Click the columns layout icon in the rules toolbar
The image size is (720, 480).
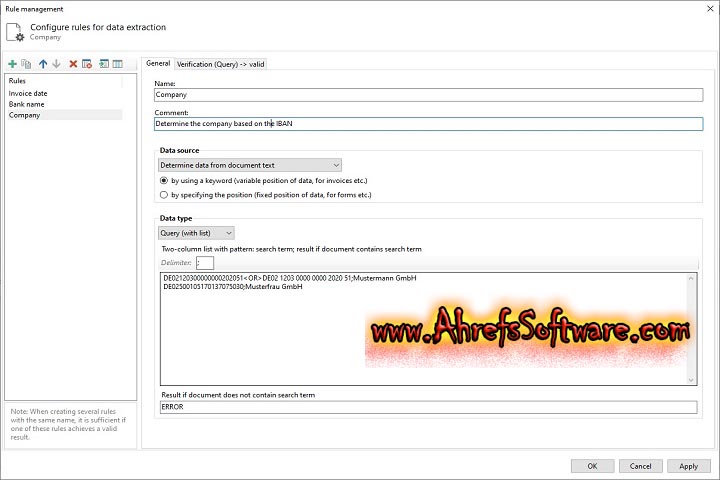(x=118, y=64)
